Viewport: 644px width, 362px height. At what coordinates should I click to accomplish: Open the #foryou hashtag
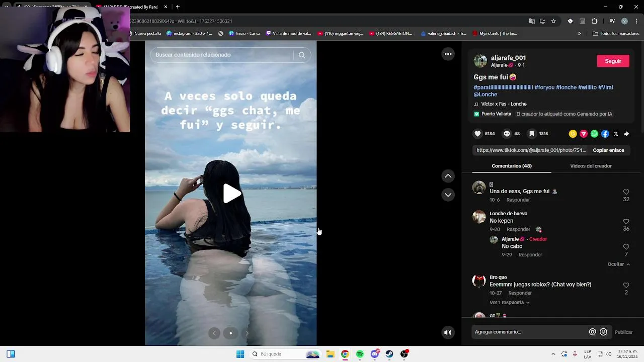click(544, 87)
